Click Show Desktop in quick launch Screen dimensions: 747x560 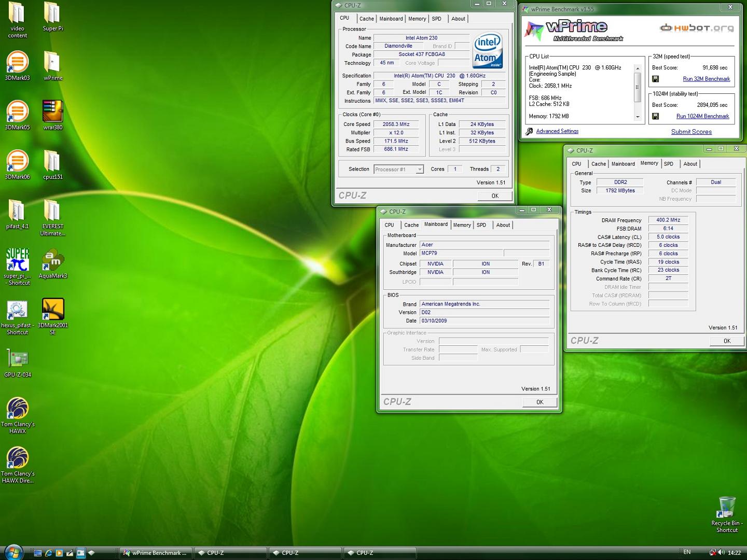(x=37, y=553)
